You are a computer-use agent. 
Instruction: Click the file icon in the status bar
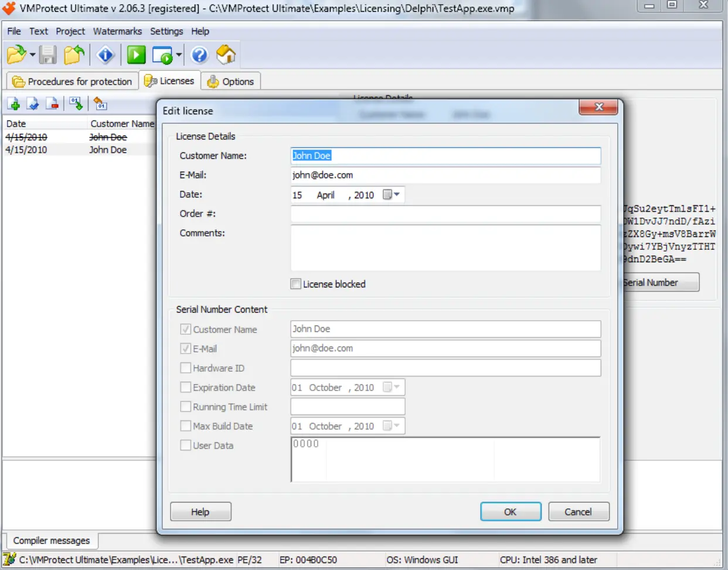[x=9, y=559]
